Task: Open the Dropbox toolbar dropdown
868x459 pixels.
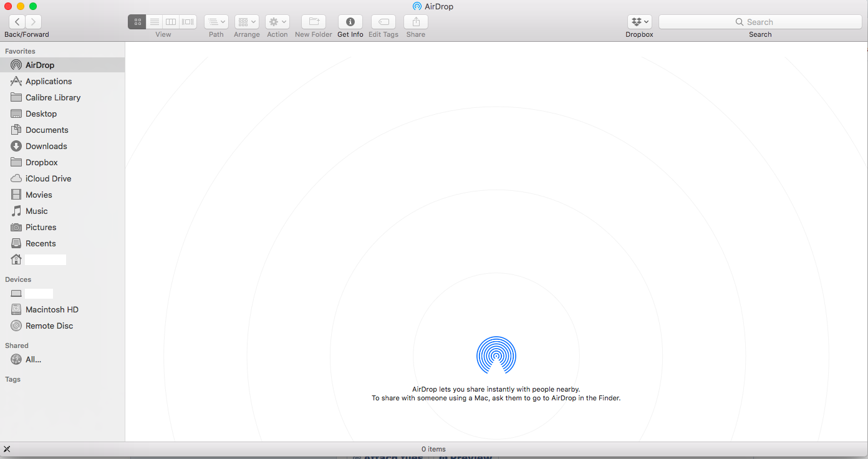Action: (640, 22)
